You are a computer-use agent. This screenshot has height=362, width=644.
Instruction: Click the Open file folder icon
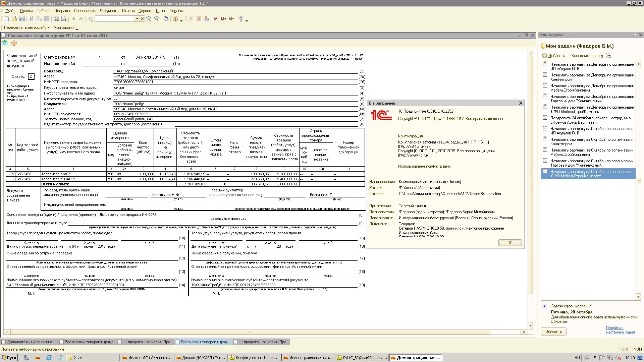tap(14, 19)
